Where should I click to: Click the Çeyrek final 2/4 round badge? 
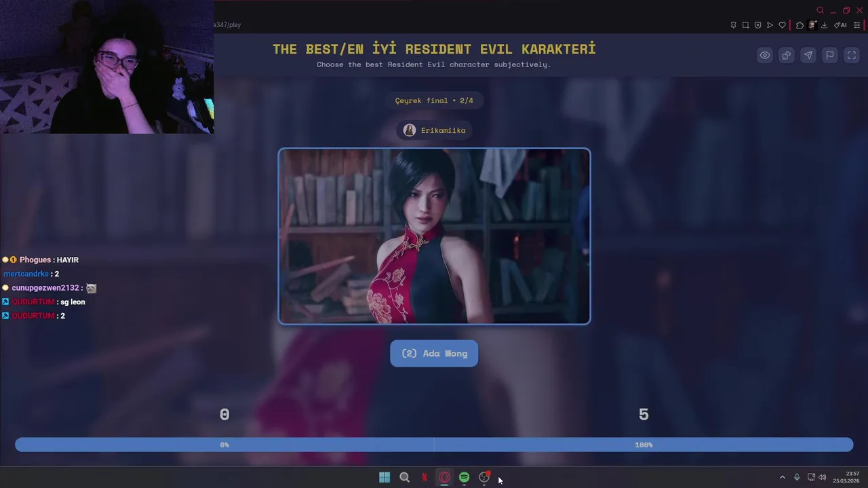(x=434, y=100)
